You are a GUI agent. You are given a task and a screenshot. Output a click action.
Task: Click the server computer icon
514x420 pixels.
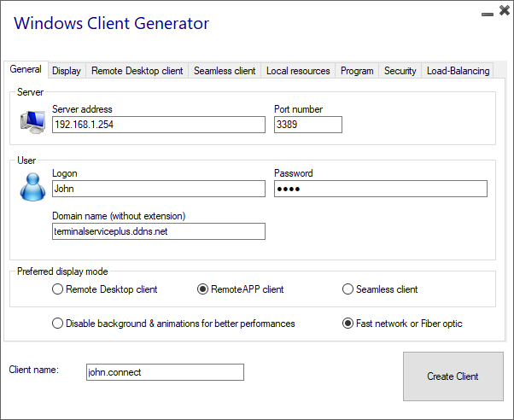click(x=32, y=122)
